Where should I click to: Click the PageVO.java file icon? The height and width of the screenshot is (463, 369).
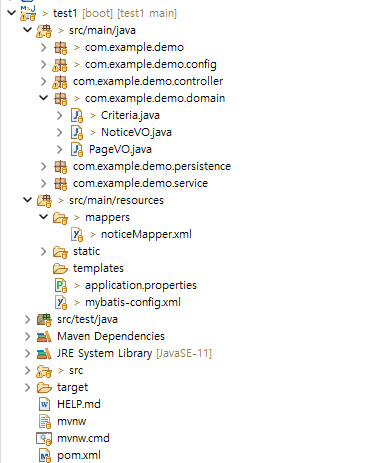click(77, 150)
